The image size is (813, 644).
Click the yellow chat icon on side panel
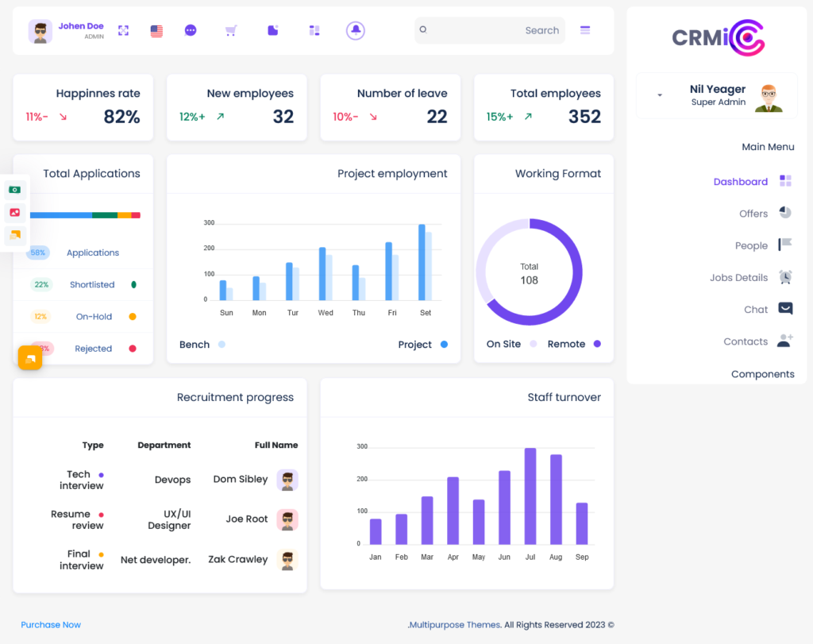pyautogui.click(x=15, y=235)
